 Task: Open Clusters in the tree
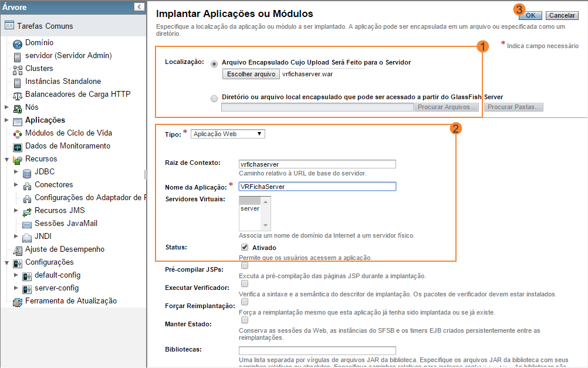39,69
